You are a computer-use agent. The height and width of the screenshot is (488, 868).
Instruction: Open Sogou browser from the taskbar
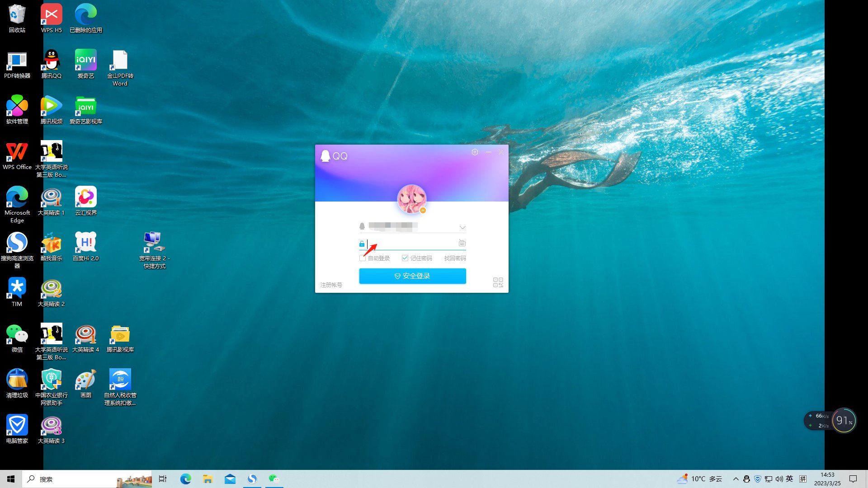click(x=252, y=479)
